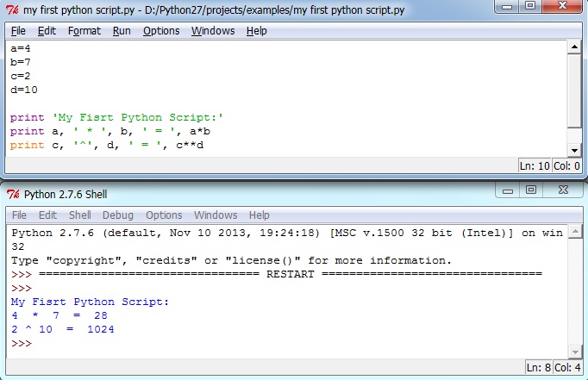Open the Format menu in script editor
588x380 pixels.
(x=84, y=31)
